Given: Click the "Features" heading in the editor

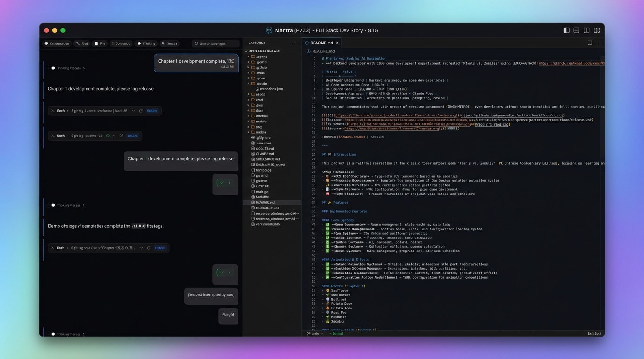Looking at the screenshot, I should tap(335, 202).
